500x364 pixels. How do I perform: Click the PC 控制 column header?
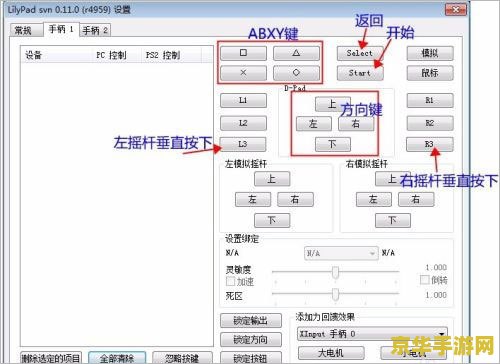coord(118,55)
